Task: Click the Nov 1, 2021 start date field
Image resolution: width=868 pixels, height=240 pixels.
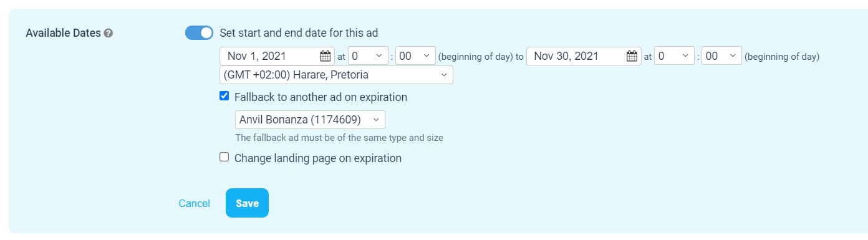Action: (x=277, y=56)
